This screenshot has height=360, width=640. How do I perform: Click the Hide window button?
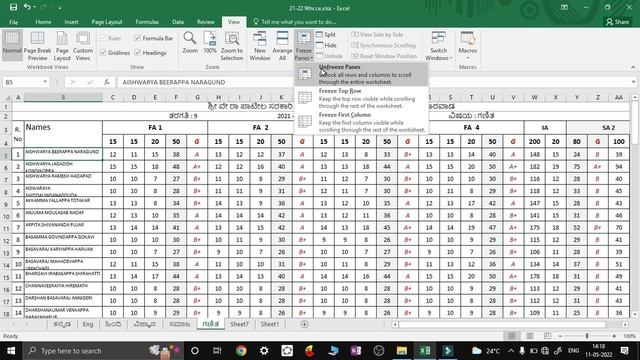click(x=326, y=45)
